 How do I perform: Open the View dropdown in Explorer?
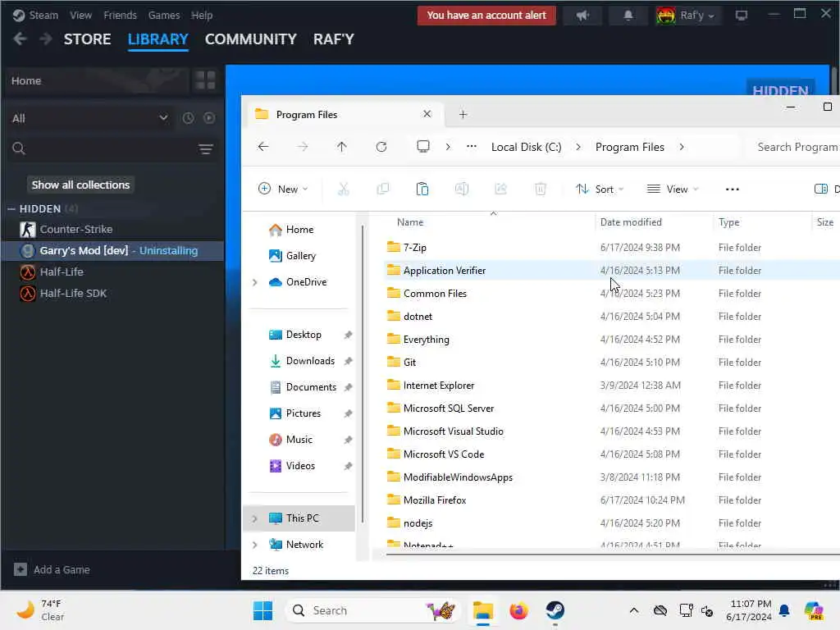[x=673, y=189]
